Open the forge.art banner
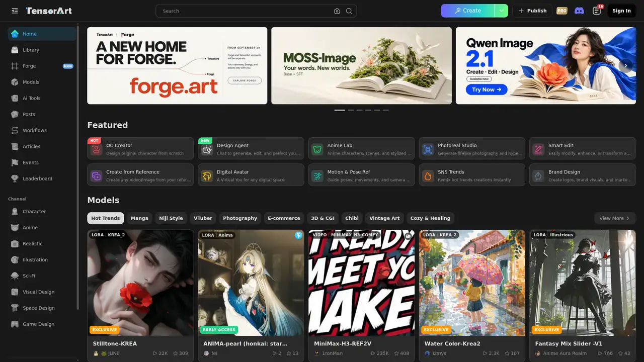This screenshot has width=644, height=362. point(177,65)
